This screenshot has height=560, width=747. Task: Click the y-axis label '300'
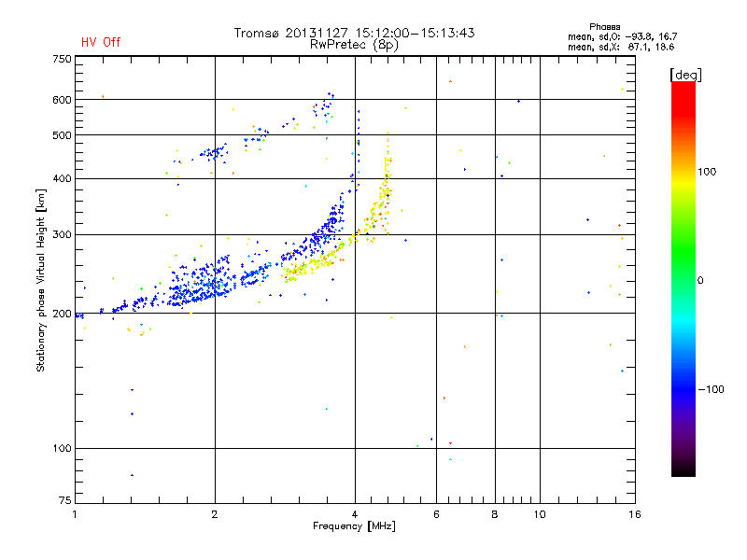click(62, 234)
